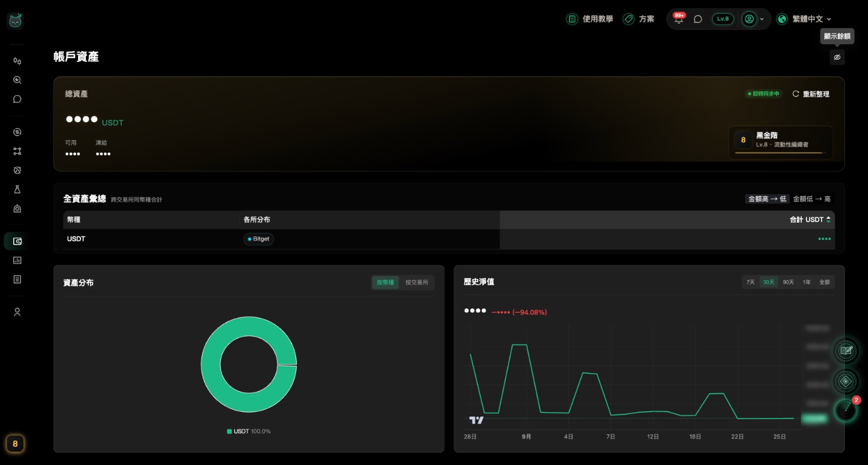Click the green donut chart ring
This screenshot has width=868, height=465.
click(x=210, y=365)
